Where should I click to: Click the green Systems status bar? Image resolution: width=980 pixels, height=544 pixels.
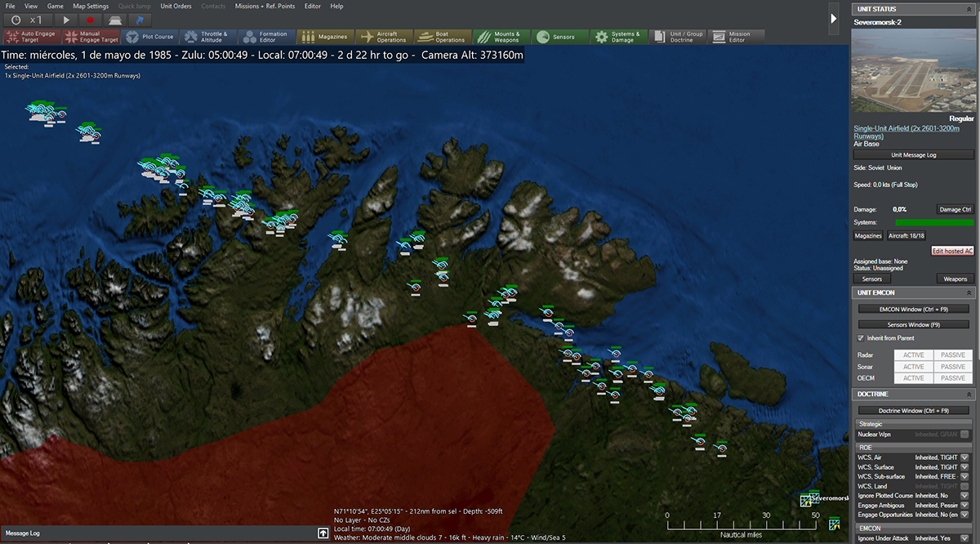[x=934, y=222]
